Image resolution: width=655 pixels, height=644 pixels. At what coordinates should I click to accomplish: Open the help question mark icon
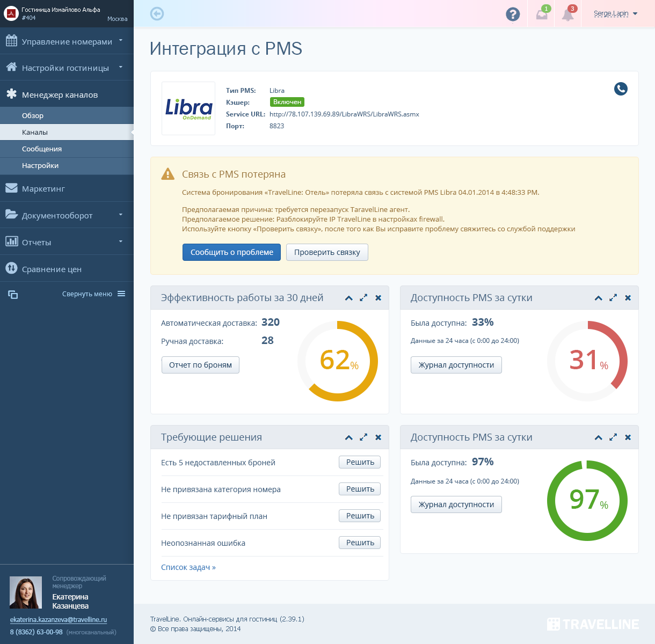click(513, 14)
